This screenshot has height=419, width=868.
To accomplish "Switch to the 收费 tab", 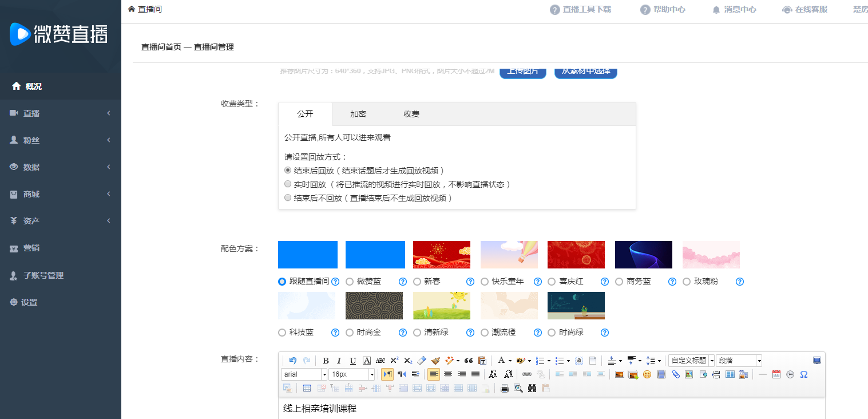I will pos(411,114).
